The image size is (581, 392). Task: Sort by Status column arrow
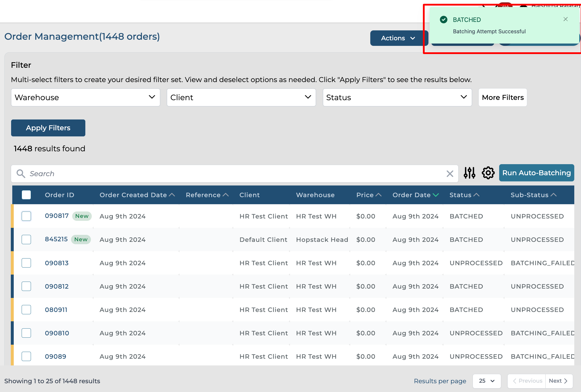coord(476,195)
